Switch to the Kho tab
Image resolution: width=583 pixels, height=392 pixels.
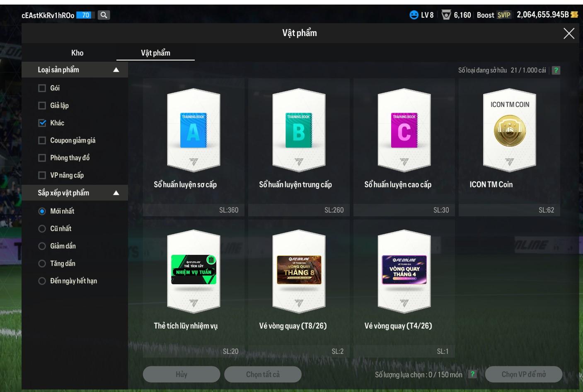[77, 53]
